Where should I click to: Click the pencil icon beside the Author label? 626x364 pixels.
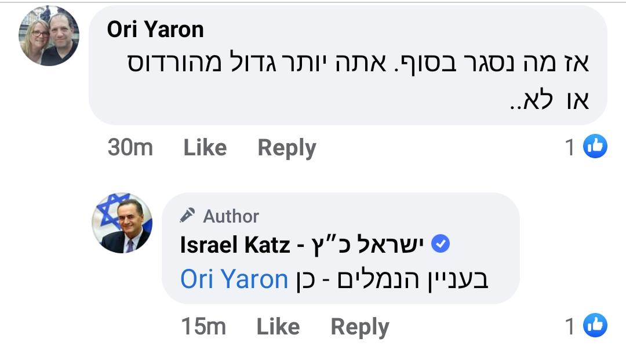click(187, 216)
